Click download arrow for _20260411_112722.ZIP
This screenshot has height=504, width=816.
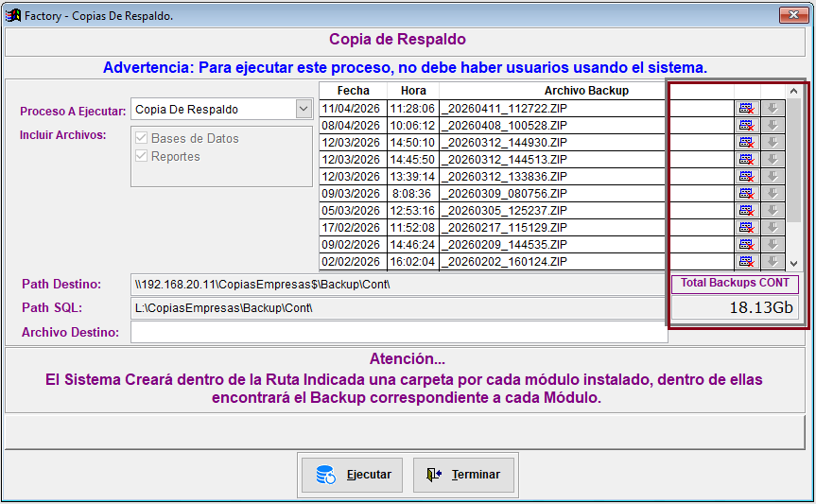tap(773, 109)
